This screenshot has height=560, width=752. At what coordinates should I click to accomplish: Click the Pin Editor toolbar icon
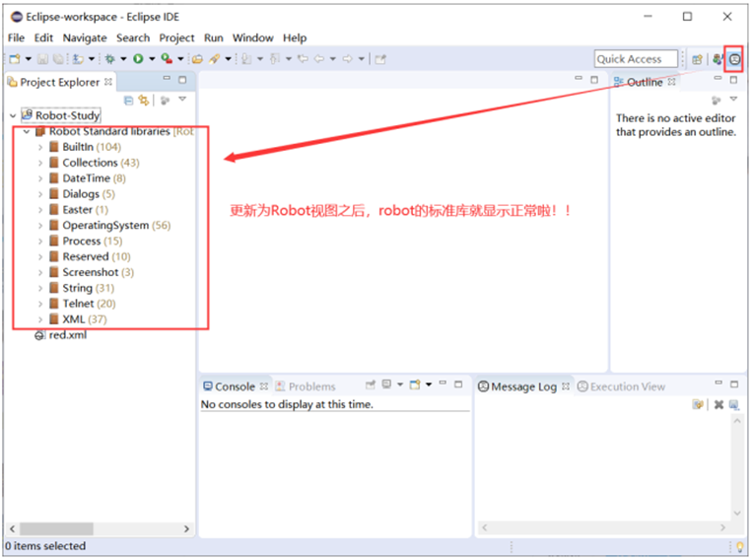coord(380,59)
